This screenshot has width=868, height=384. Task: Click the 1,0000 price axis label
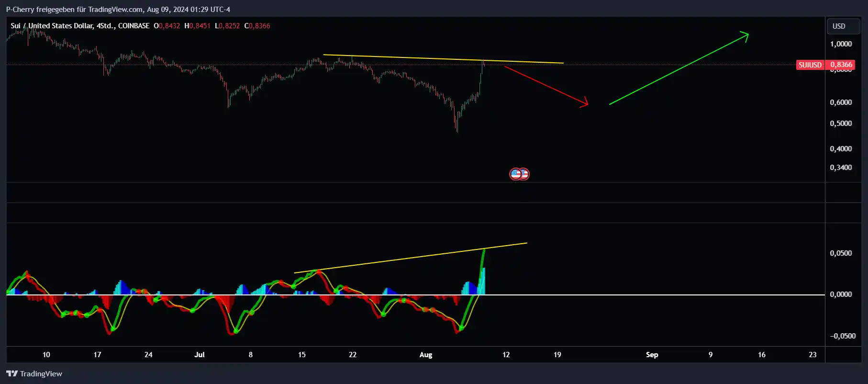(x=841, y=44)
